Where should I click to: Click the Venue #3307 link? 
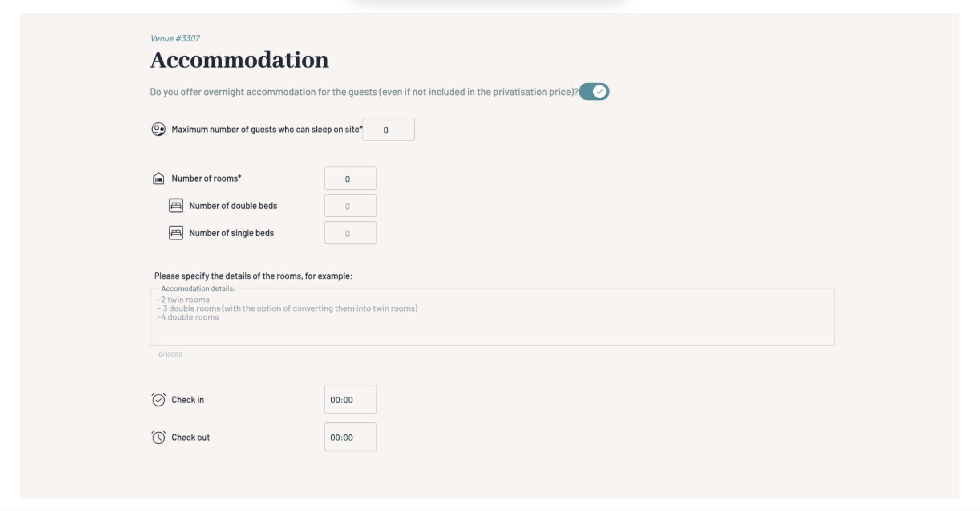(x=175, y=38)
